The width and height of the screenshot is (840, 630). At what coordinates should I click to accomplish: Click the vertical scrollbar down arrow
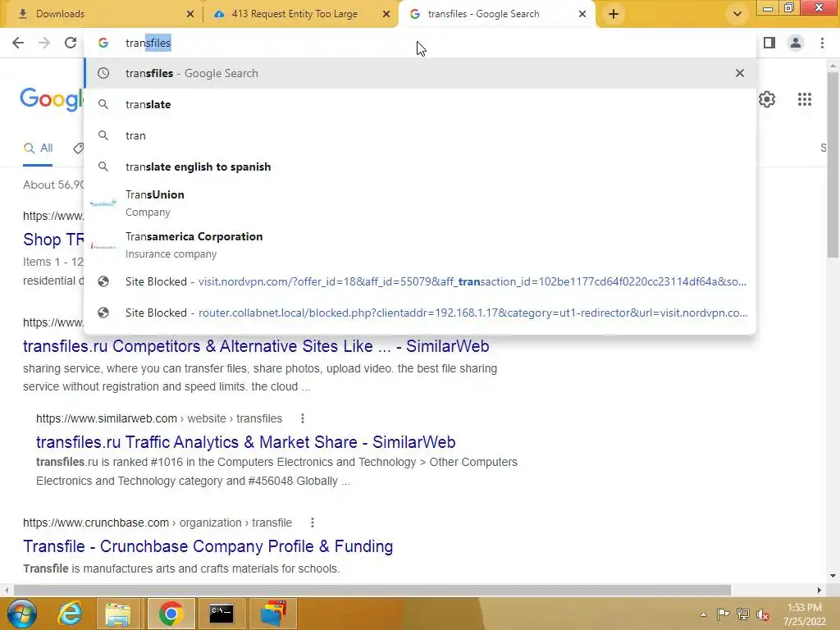pyautogui.click(x=833, y=577)
